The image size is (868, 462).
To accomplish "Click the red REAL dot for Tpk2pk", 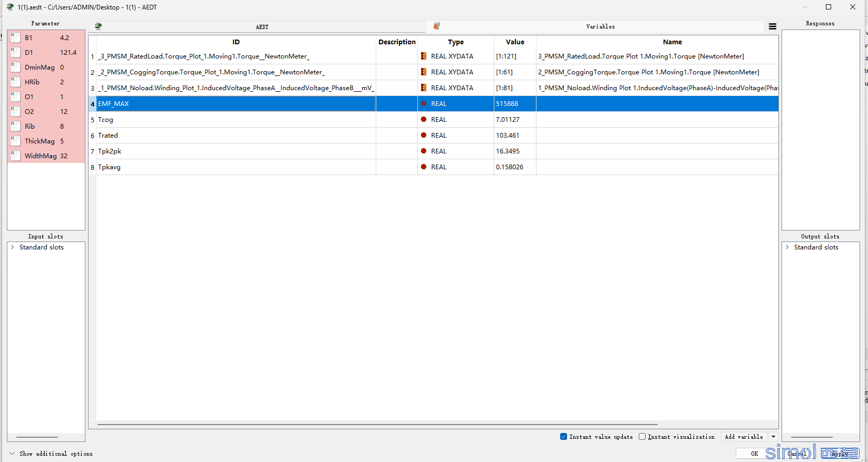I will pos(424,151).
